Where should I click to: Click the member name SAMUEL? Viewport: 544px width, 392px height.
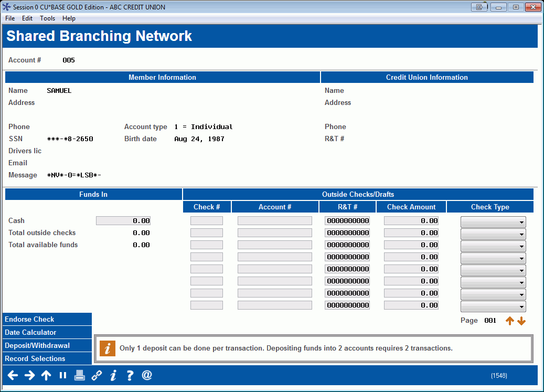tap(59, 91)
